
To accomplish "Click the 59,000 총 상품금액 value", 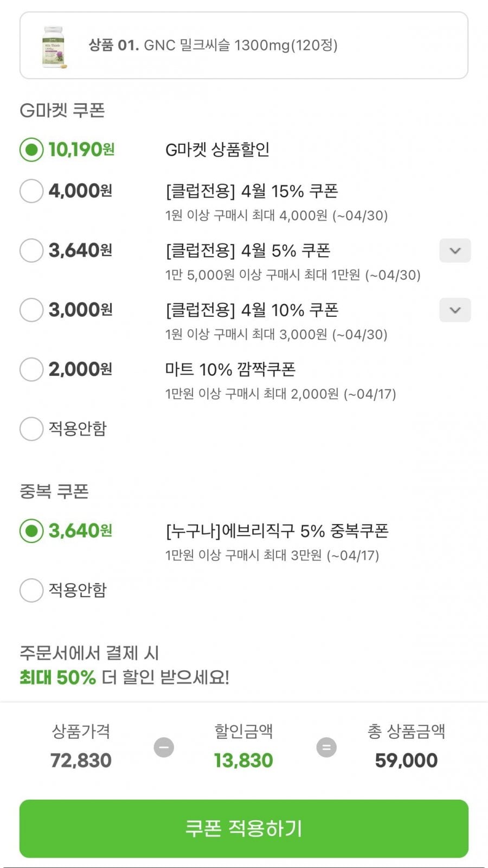I will coord(406,761).
